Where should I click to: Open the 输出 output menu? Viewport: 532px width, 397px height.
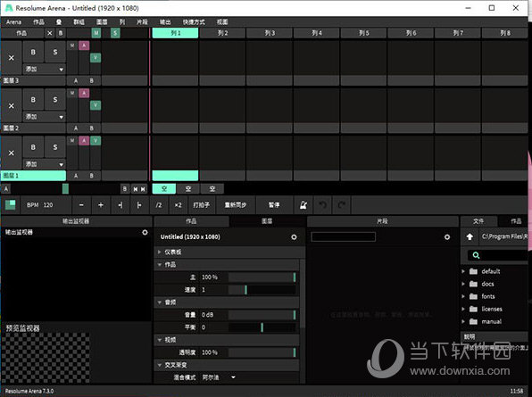165,22
